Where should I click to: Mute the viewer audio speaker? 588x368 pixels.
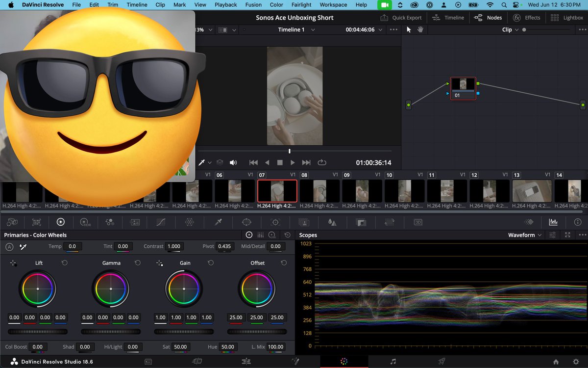tap(233, 162)
